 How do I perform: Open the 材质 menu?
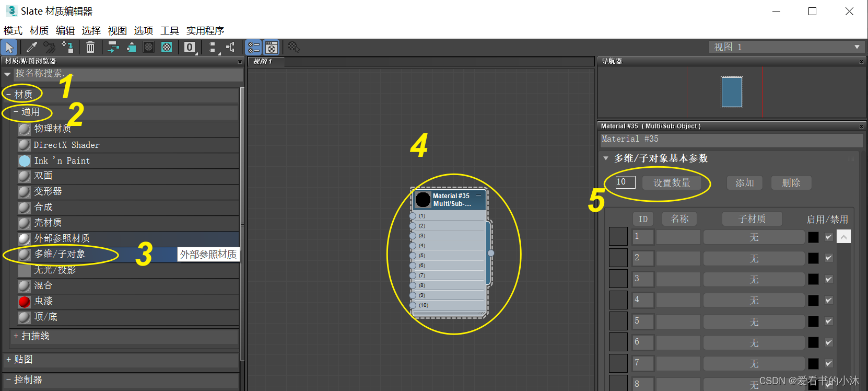(39, 31)
